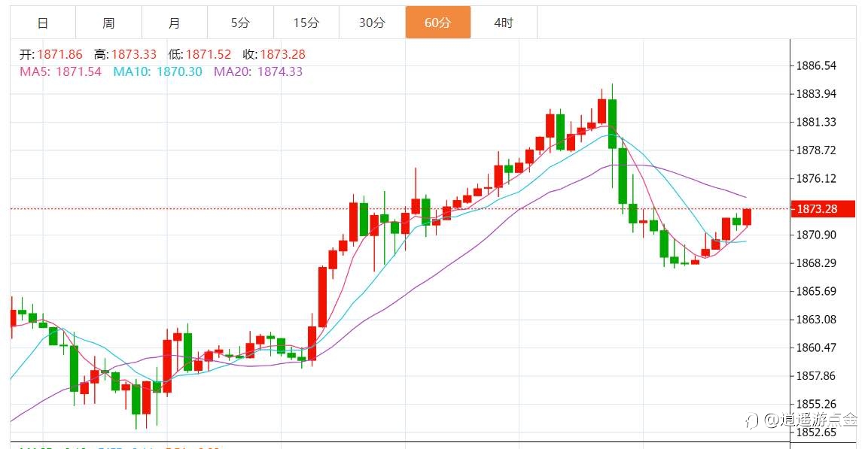
Task: Click the opening price value 1871.86
Action: coord(59,55)
